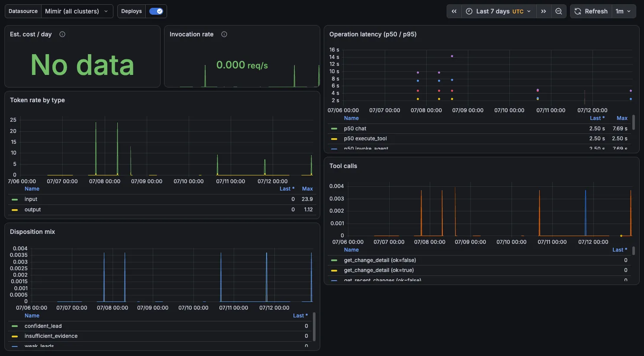Toggle the insufficient_evidence series in Disposition mix

51,336
